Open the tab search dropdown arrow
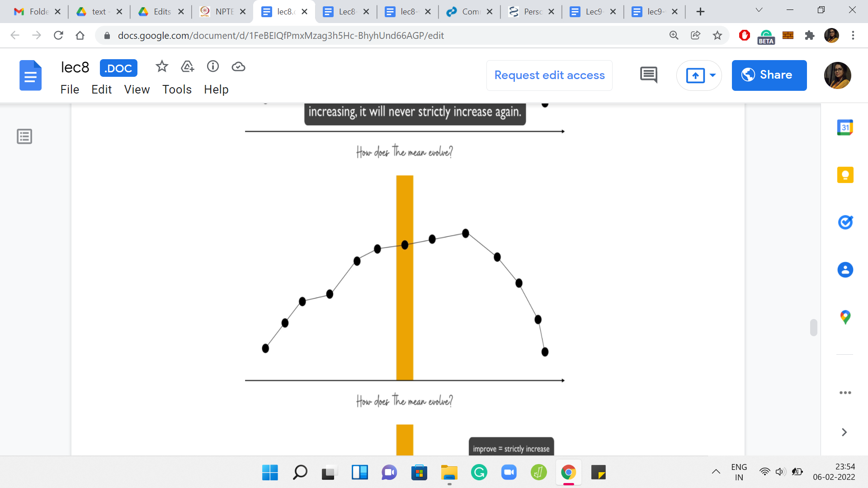868x488 pixels. (759, 10)
